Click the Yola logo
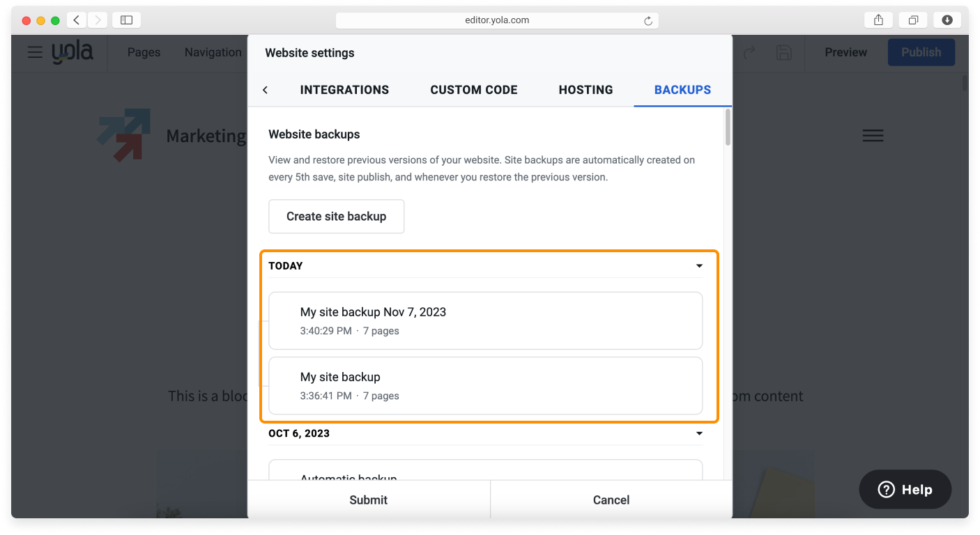This screenshot has height=535, width=980. pyautogui.click(x=72, y=52)
